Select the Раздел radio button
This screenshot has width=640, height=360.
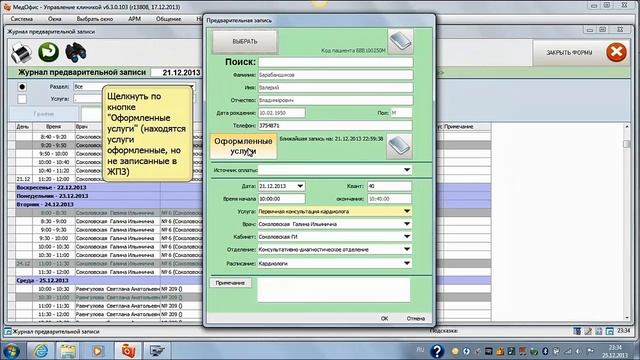22,87
